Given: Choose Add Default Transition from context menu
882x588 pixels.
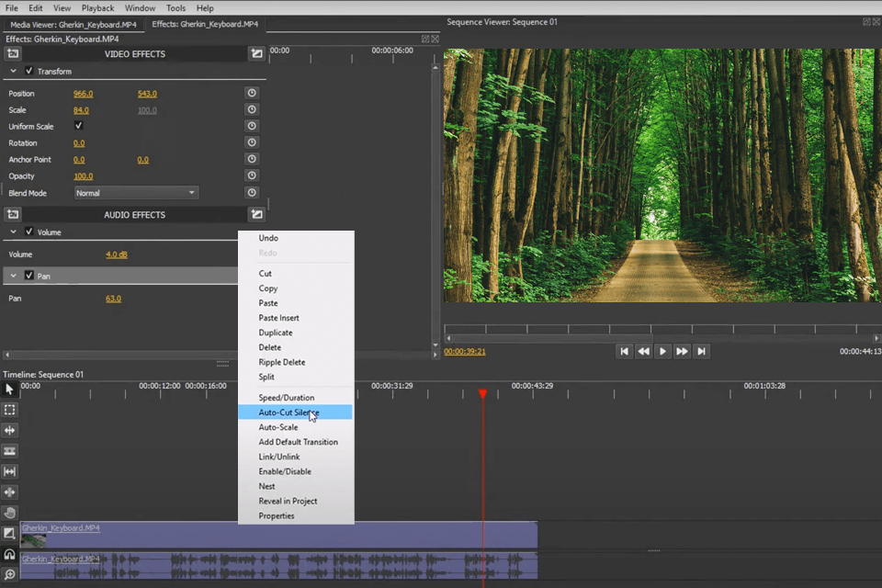Looking at the screenshot, I should coord(295,442).
